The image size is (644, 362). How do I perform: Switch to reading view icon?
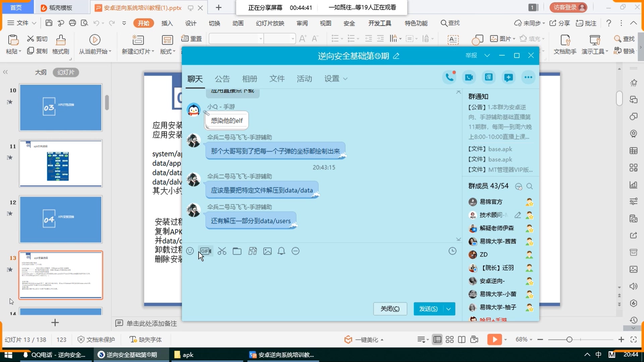click(462, 340)
